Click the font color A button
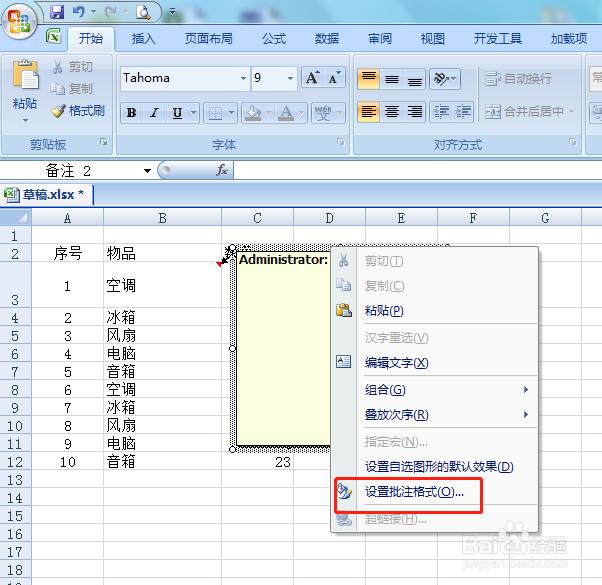Image resolution: width=602 pixels, height=585 pixels. tap(286, 112)
